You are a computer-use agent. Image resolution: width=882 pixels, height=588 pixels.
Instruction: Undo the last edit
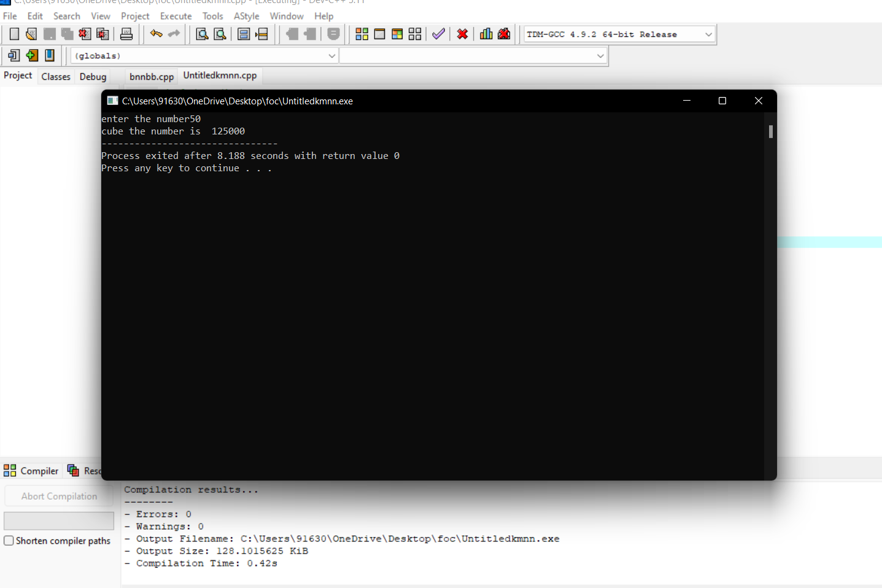(x=155, y=34)
